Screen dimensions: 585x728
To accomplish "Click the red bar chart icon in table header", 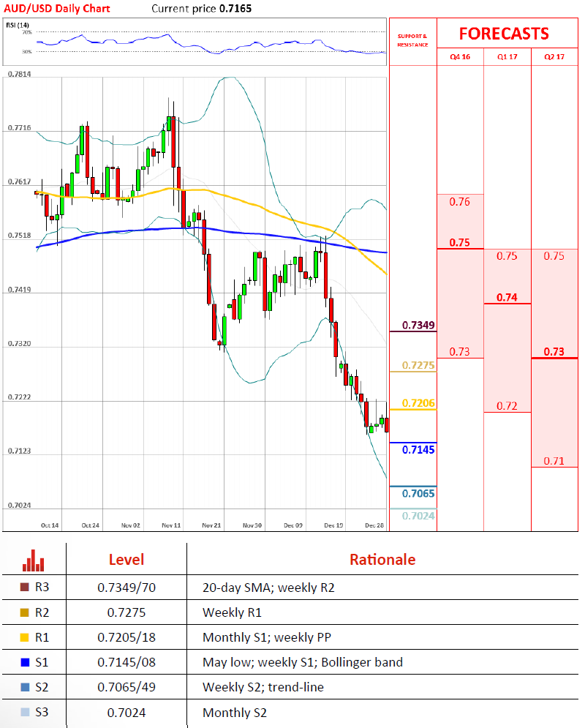I will pos(34,560).
